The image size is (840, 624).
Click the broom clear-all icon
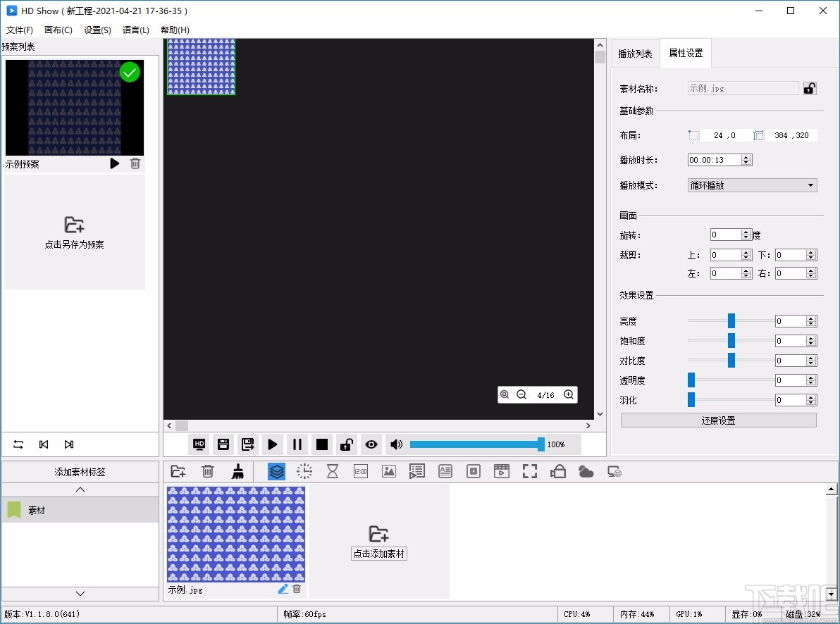[238, 471]
